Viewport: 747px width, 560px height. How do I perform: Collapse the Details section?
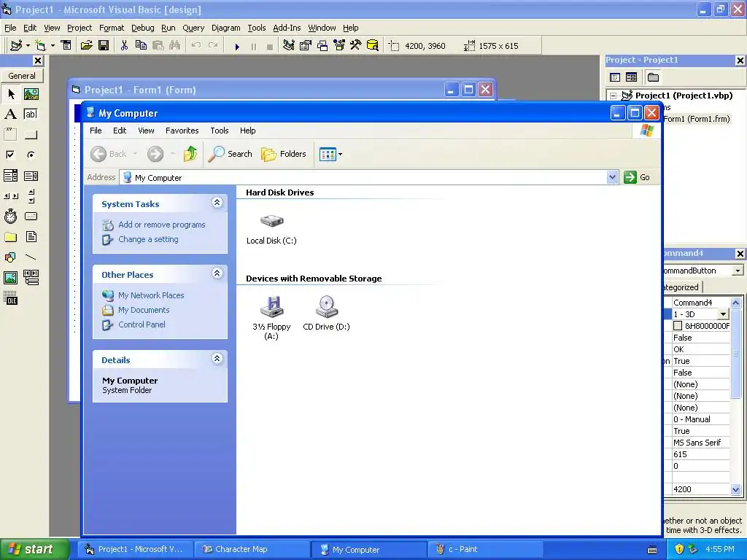[217, 359]
